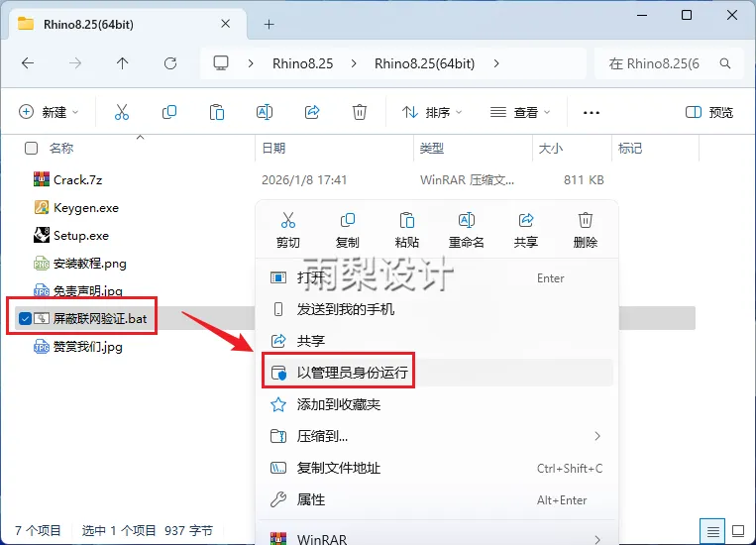Screen dimensions: 756x545
Task: Click the Keygen.exe file icon
Action: click(x=42, y=207)
